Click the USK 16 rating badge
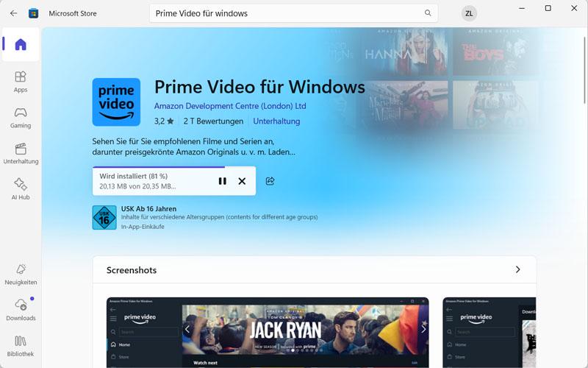Screen dimensions: 588x368 click(104, 217)
